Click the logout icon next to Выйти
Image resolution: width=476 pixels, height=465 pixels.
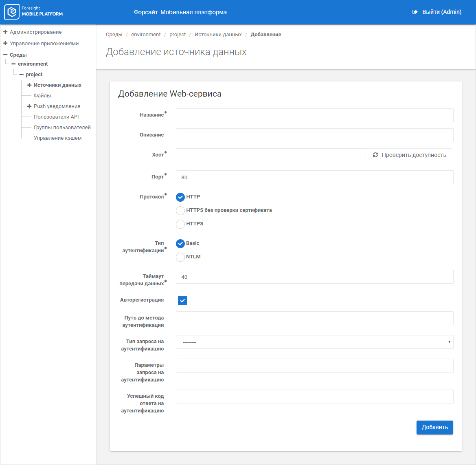(415, 12)
